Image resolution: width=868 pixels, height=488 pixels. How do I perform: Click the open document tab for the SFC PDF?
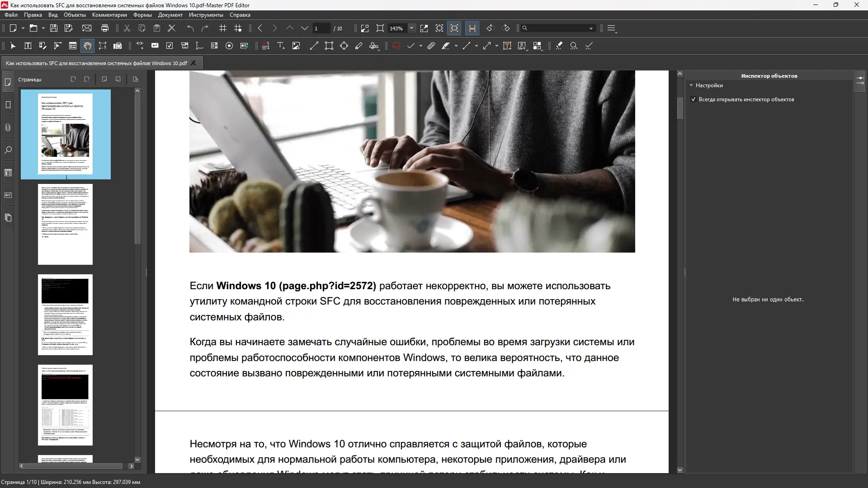(x=96, y=63)
